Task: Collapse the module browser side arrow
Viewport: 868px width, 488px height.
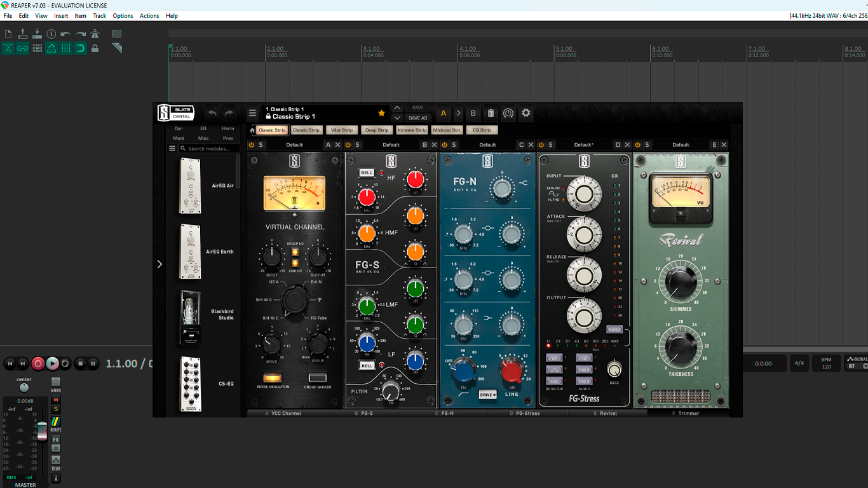Action: coord(159,264)
